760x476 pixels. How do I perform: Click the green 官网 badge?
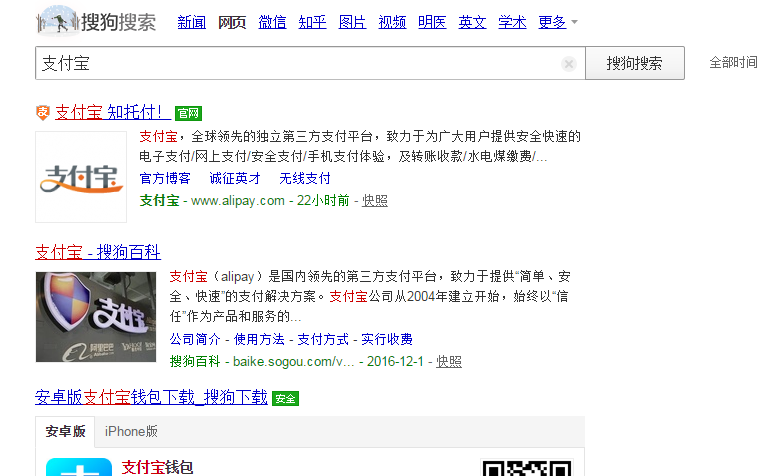(x=188, y=113)
